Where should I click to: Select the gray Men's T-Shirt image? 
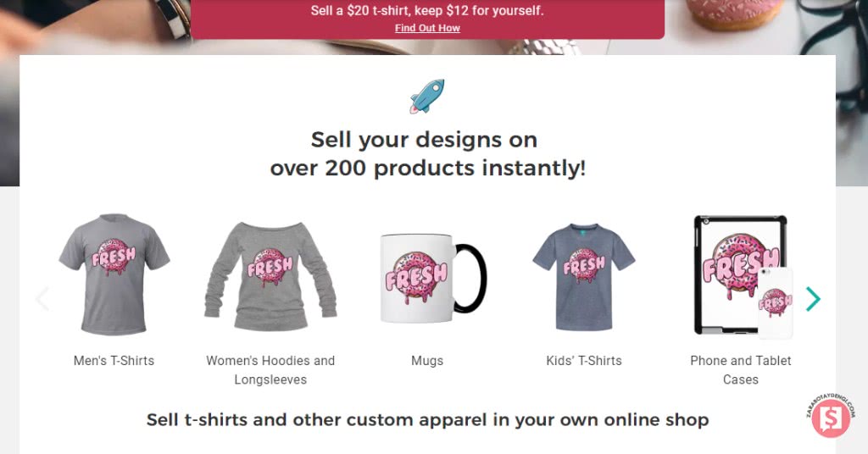[114, 274]
